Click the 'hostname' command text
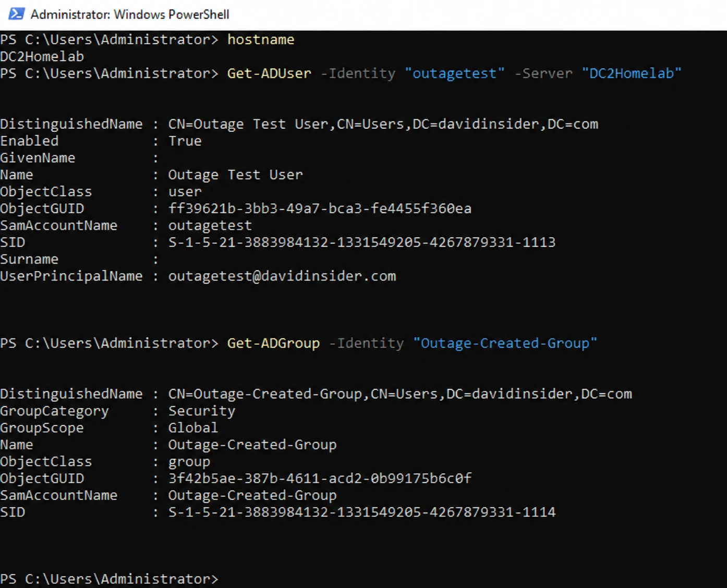 pyautogui.click(x=261, y=40)
